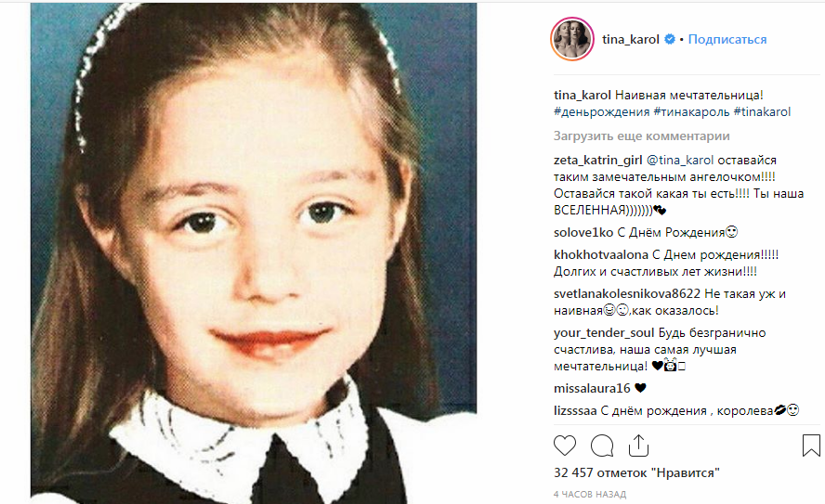Open the @tina_karol mention in comment
The height and width of the screenshot is (504, 825).
coord(680,161)
